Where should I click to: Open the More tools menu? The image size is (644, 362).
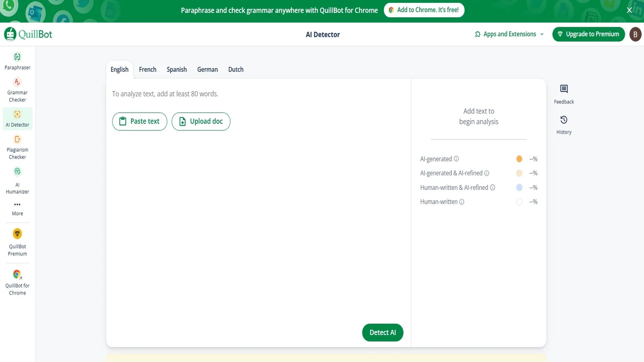click(17, 208)
